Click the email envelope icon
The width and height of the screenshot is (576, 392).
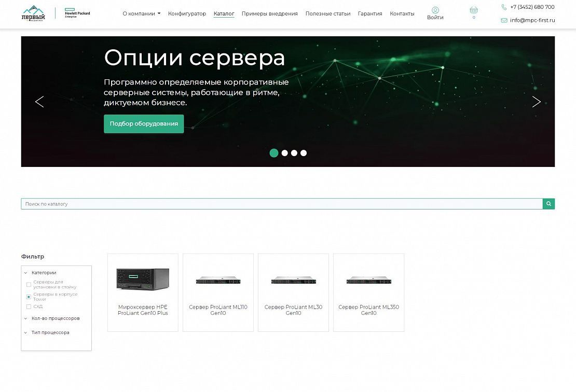point(504,20)
